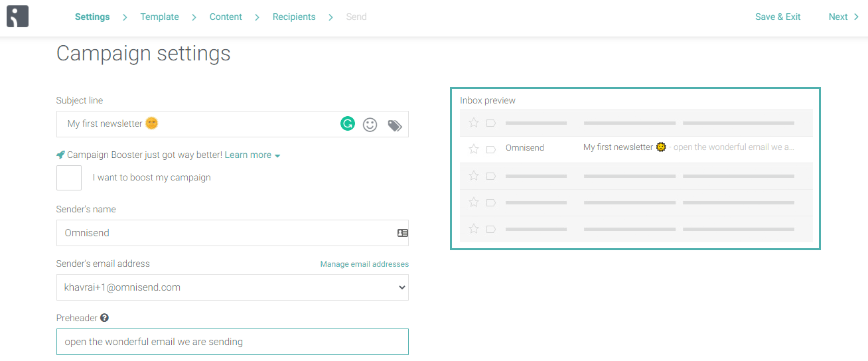Go to the Recipients step
This screenshot has width=868, height=361.
(x=294, y=17)
